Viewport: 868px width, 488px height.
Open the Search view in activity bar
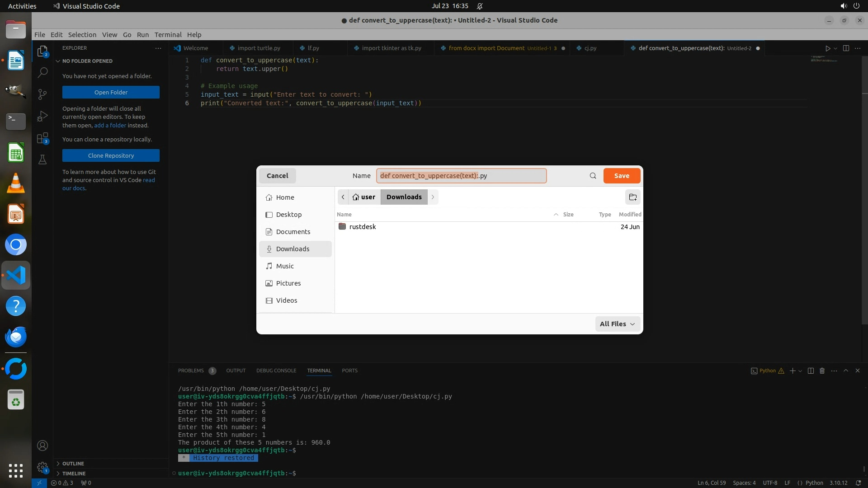[x=42, y=72]
